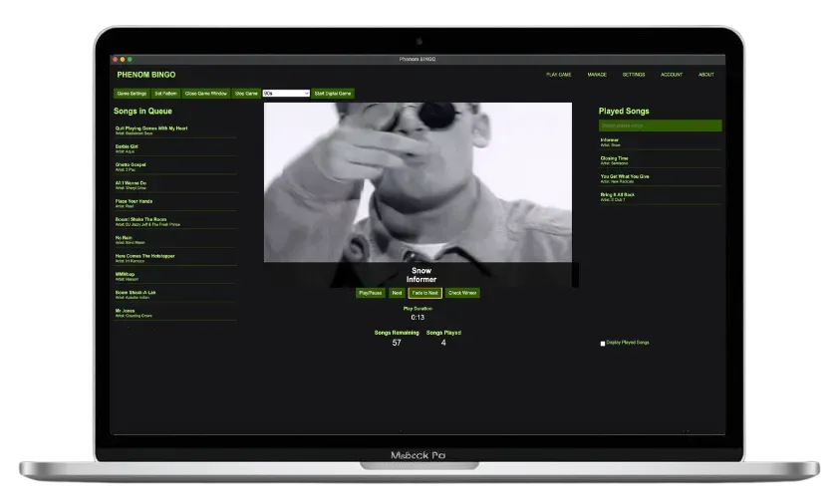Screen dimensions: 838x504
Task: Open the Account menu
Action: (672, 75)
